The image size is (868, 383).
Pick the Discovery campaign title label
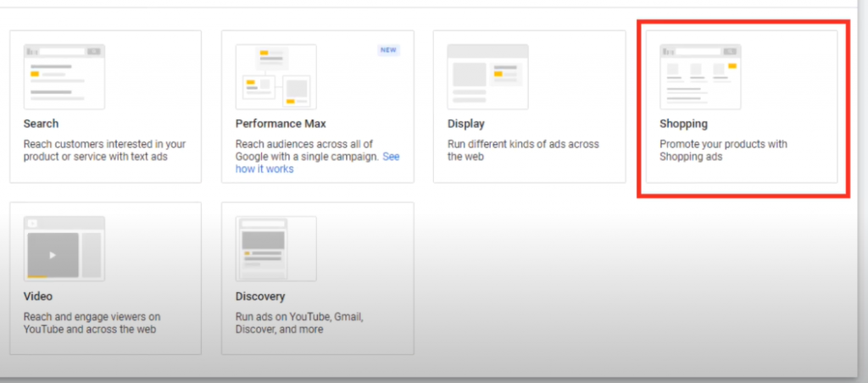click(260, 297)
